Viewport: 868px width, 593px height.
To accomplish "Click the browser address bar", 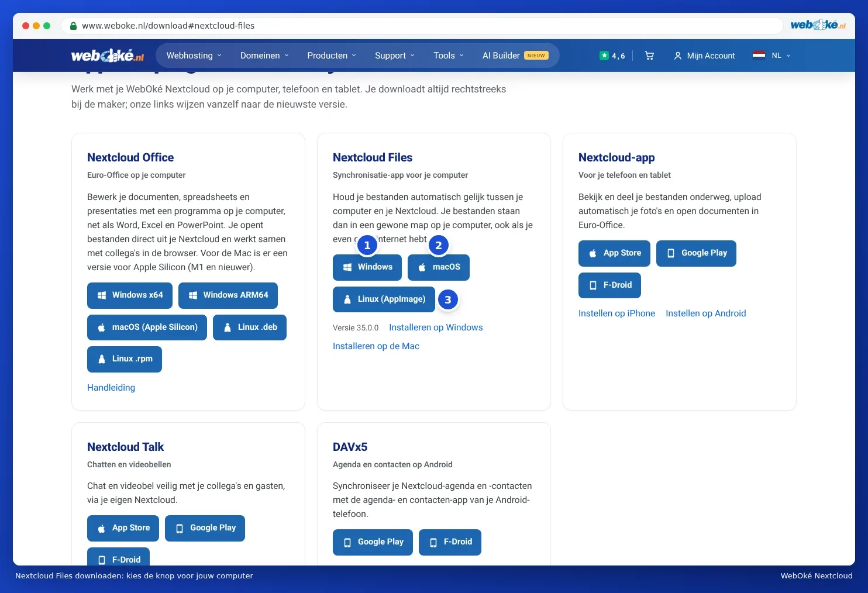I will coord(422,26).
